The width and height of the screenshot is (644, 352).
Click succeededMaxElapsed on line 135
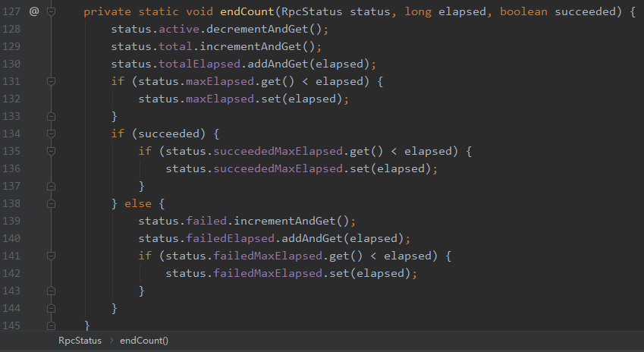[x=278, y=151]
